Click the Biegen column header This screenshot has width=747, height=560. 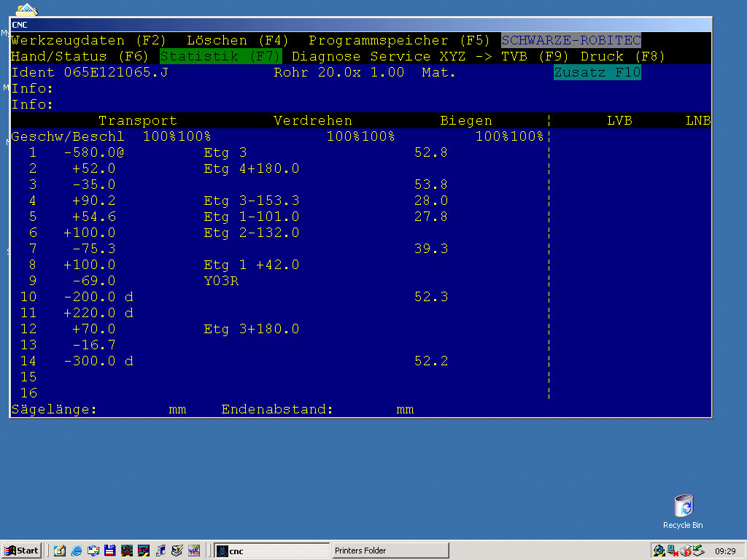coord(466,120)
